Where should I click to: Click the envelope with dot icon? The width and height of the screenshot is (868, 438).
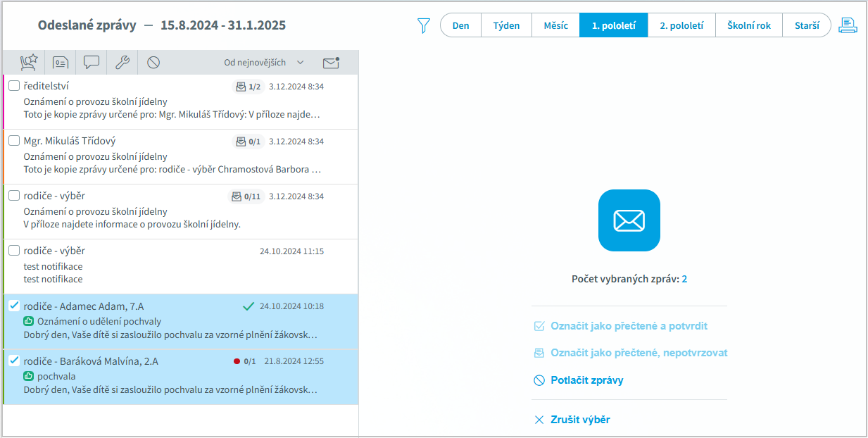point(331,63)
